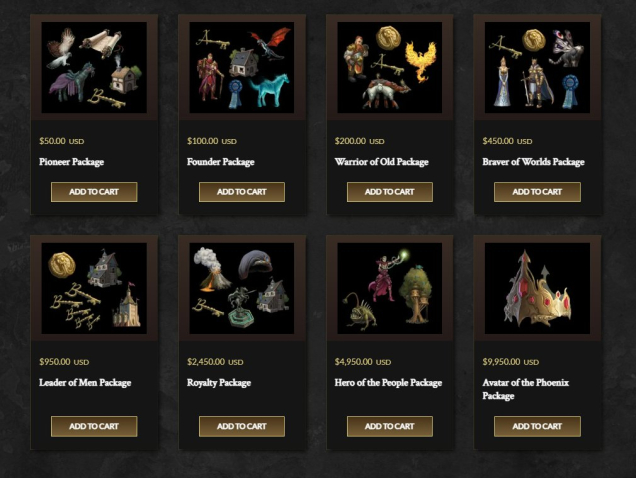Click the Pioneer Package title link
This screenshot has height=478, width=636.
[72, 162]
